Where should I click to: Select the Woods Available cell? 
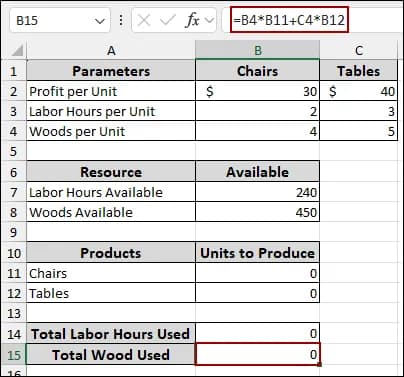pyautogui.click(x=111, y=212)
